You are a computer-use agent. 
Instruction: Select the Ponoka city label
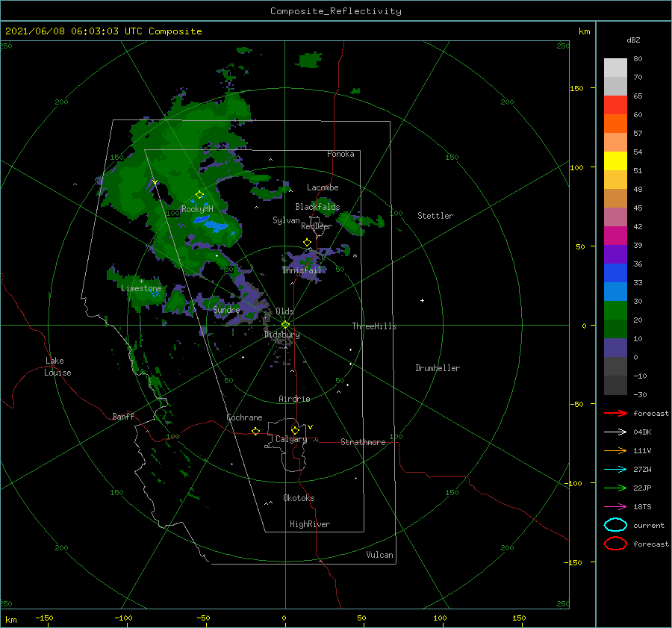(x=340, y=154)
